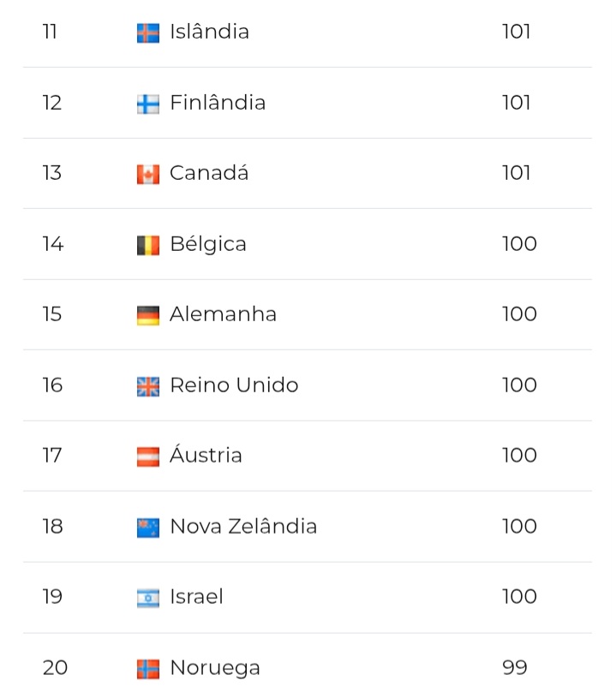Image resolution: width=616 pixels, height=698 pixels.
Task: Click Noruega's score of 99
Action: click(x=514, y=667)
